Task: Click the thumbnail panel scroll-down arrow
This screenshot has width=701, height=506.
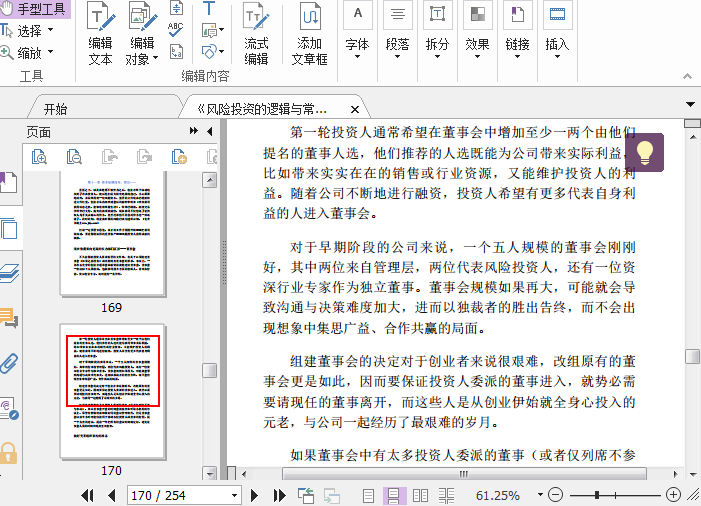Action: click(210, 473)
